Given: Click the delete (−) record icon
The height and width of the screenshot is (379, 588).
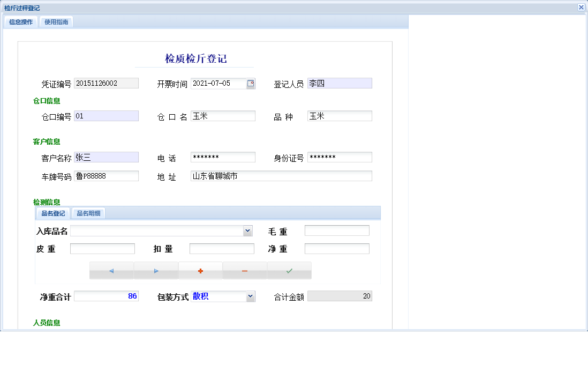Looking at the screenshot, I should point(245,270).
